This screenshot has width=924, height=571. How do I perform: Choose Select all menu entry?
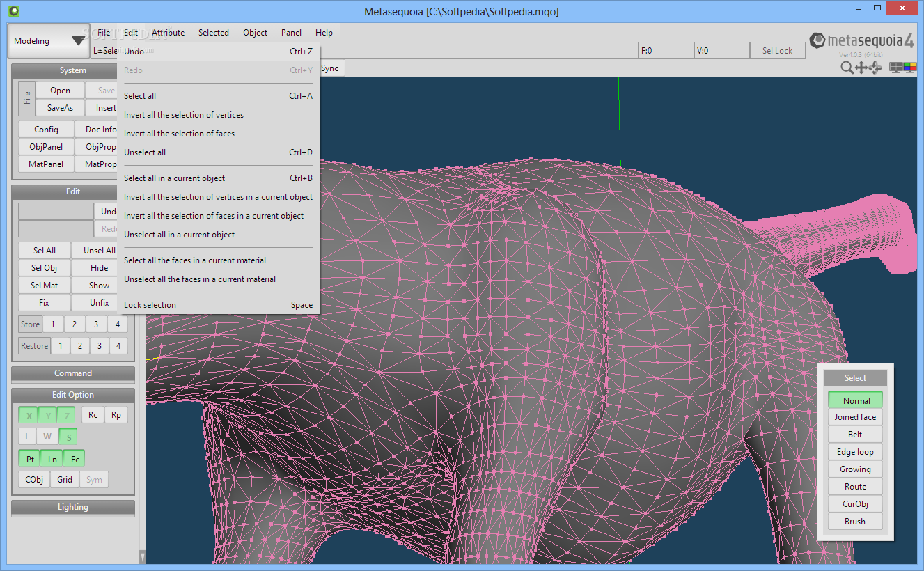click(219, 96)
